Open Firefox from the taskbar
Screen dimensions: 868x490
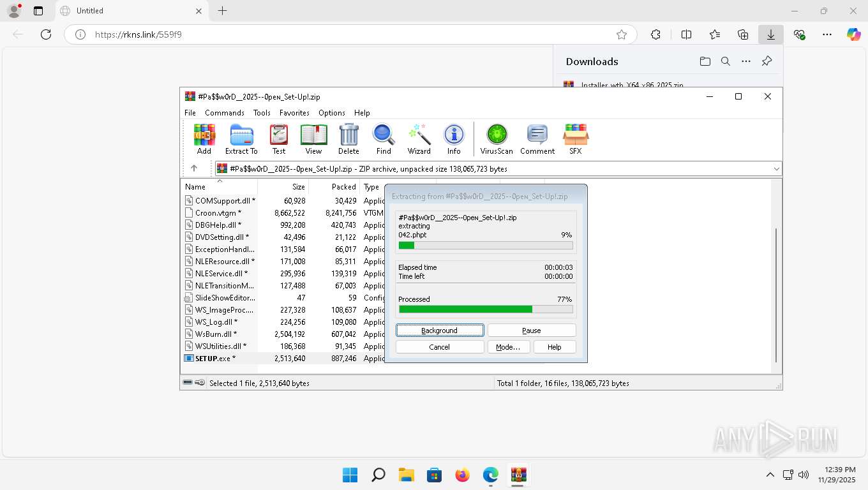coord(462,475)
